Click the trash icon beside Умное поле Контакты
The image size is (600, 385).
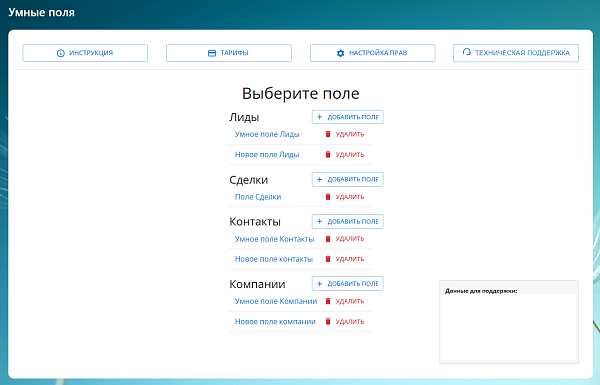tap(328, 239)
